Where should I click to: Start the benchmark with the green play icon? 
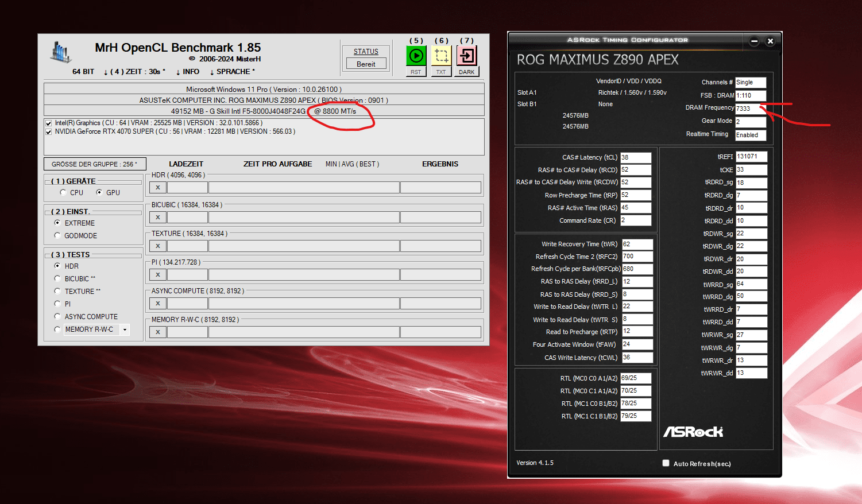[416, 56]
